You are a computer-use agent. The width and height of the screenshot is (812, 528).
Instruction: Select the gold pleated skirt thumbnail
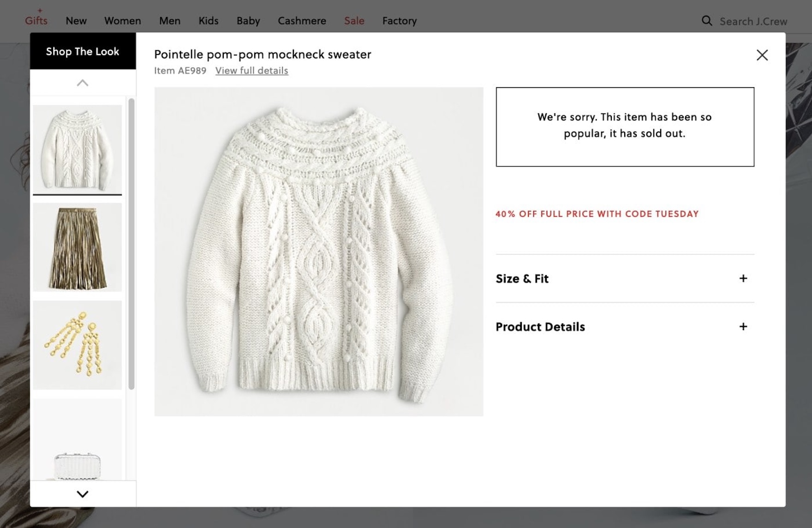click(78, 247)
